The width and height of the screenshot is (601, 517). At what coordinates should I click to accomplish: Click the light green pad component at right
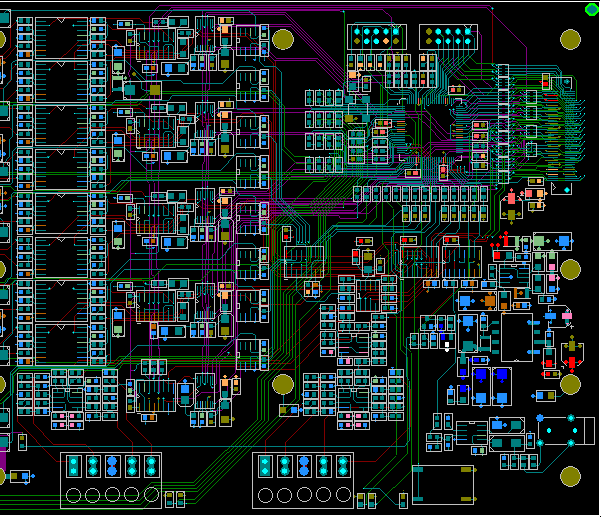[x=538, y=241]
